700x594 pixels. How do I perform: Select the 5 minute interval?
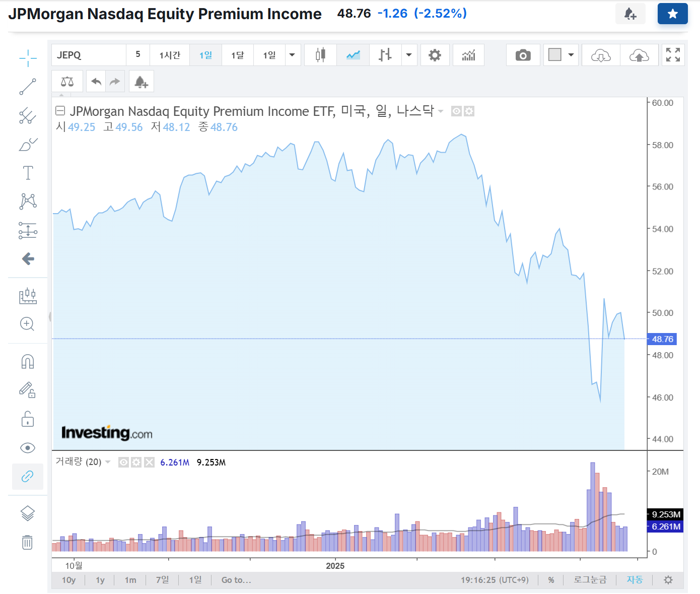[138, 54]
